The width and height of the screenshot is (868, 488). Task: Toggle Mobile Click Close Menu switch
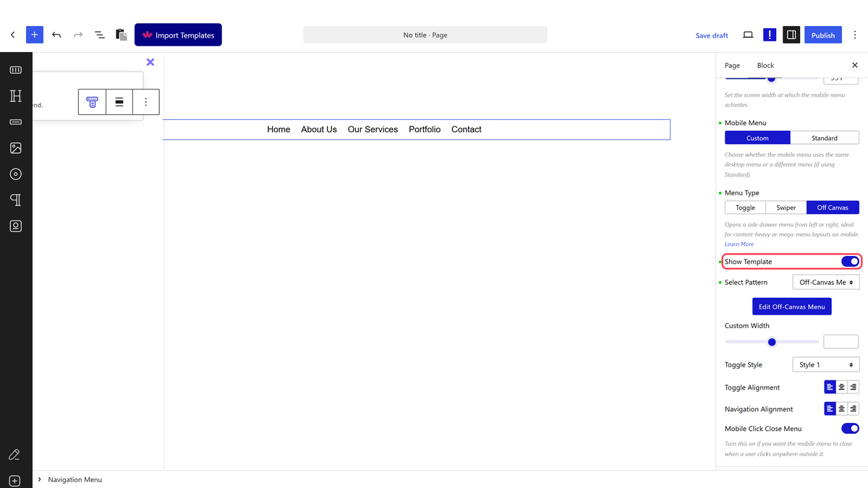tap(850, 429)
